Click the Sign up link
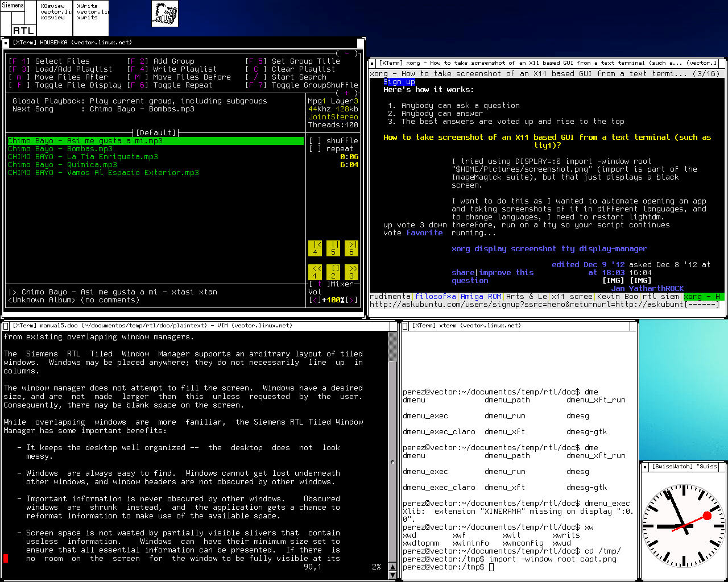The width and height of the screenshot is (728, 582). (399, 82)
